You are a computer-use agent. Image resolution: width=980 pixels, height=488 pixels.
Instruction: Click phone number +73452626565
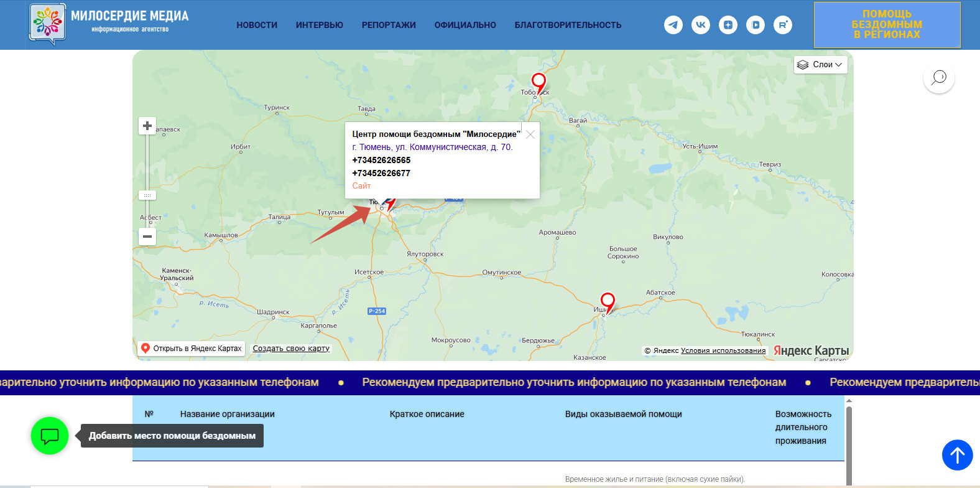381,161
